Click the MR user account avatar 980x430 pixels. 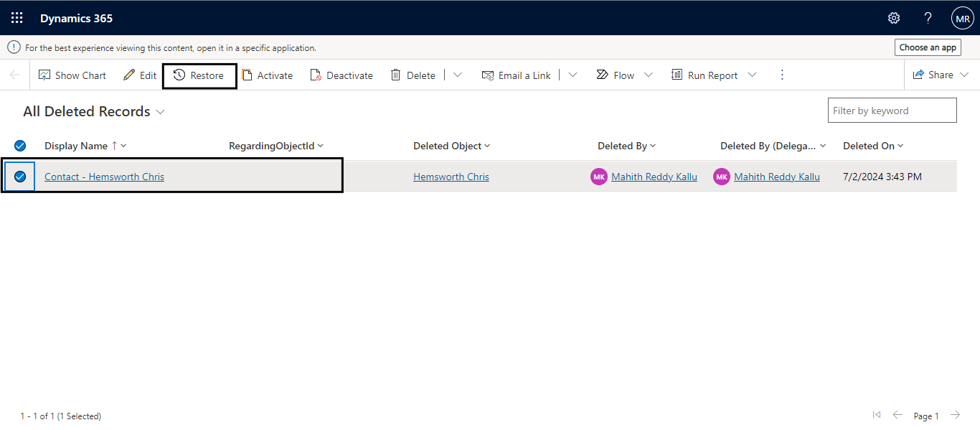click(x=962, y=18)
